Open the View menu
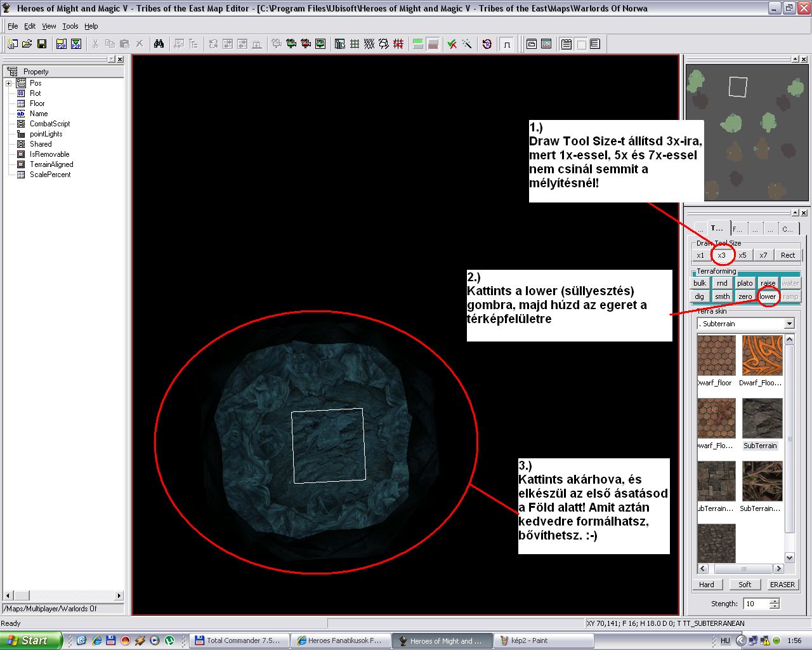The height and width of the screenshot is (650, 812). pyautogui.click(x=49, y=26)
